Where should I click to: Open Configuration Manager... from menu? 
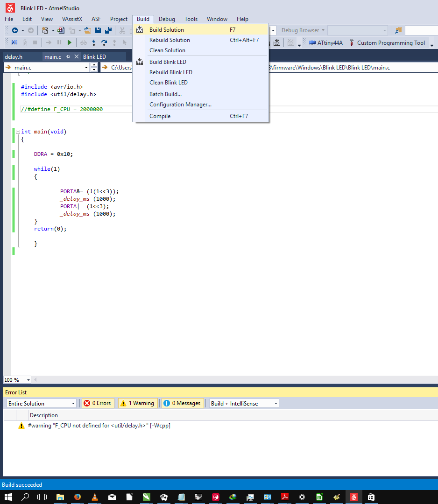[x=201, y=104]
